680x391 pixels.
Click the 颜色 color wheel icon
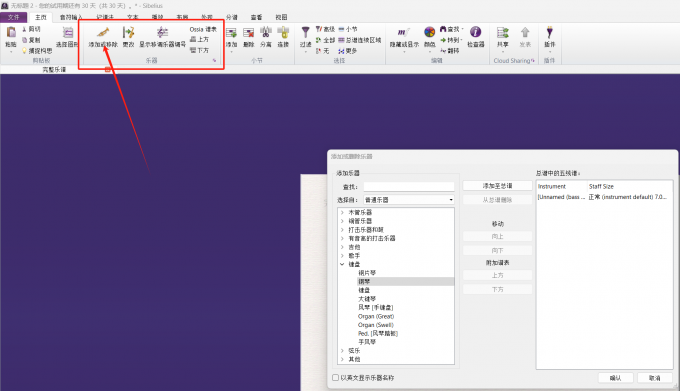429,32
